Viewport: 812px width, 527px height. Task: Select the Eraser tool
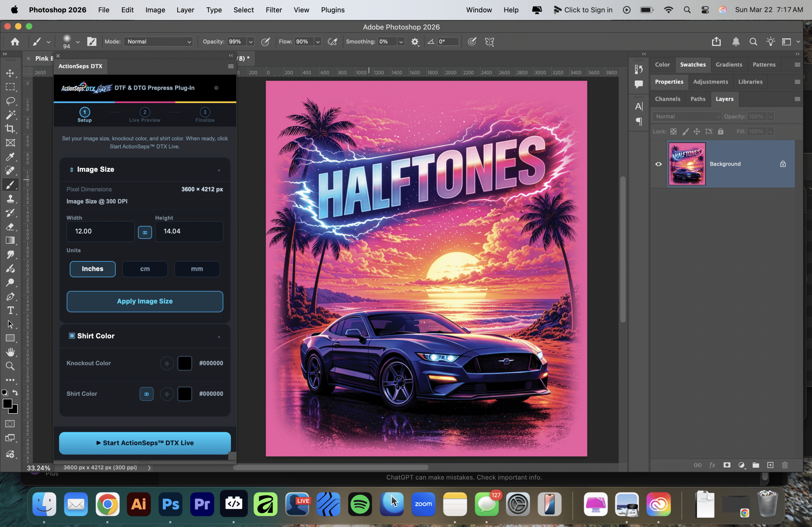(x=10, y=227)
